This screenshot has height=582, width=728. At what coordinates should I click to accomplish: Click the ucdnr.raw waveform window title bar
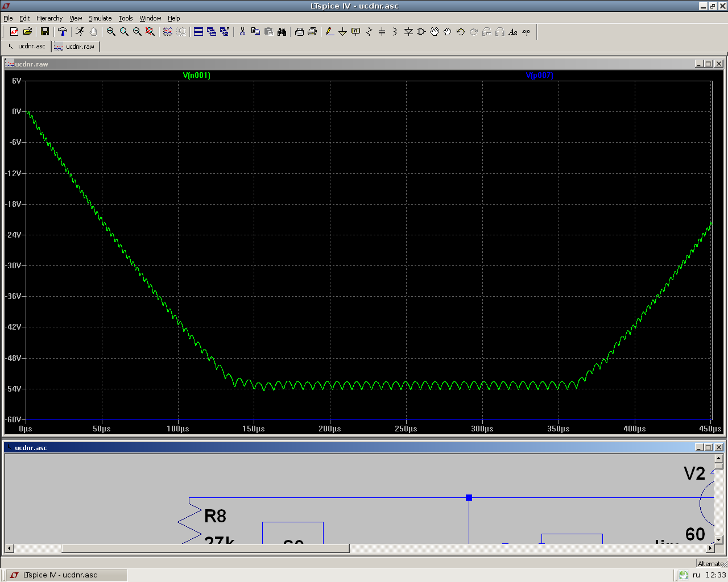pyautogui.click(x=364, y=64)
